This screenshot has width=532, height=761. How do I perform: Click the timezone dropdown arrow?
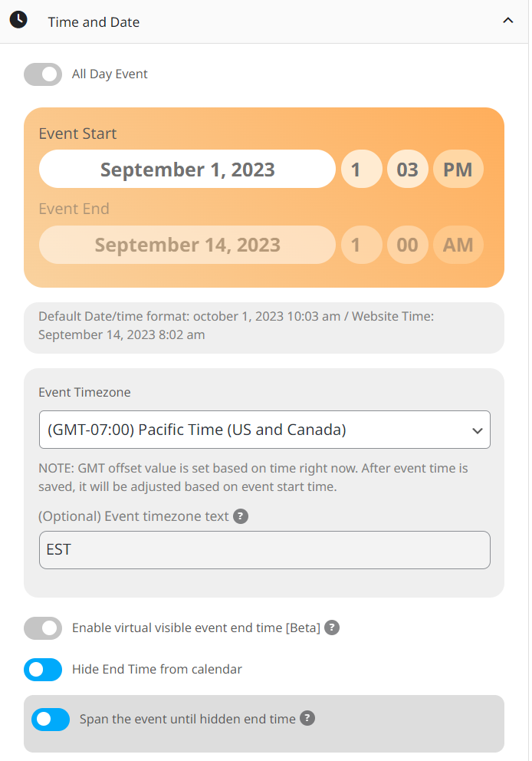(478, 430)
